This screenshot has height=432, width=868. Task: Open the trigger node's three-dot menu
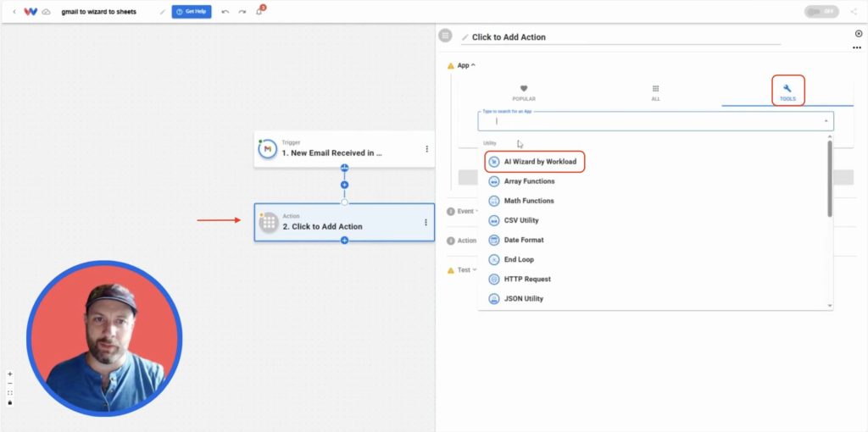pos(426,149)
